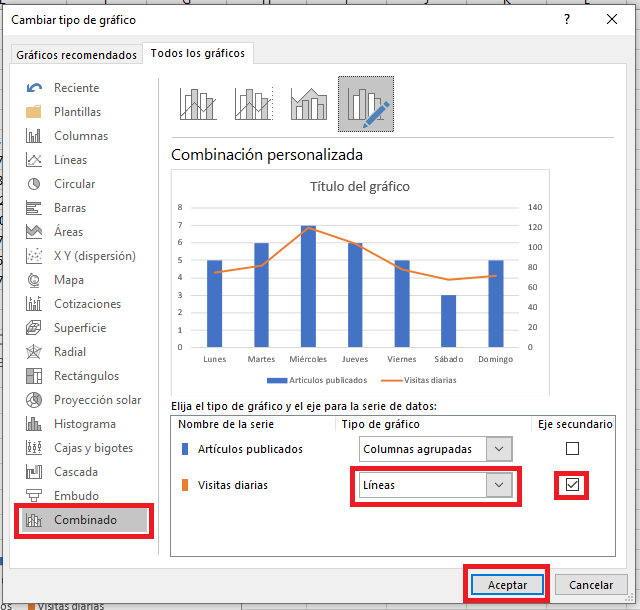Select the Mapa chart category
This screenshot has width=640, height=610.
[x=68, y=280]
